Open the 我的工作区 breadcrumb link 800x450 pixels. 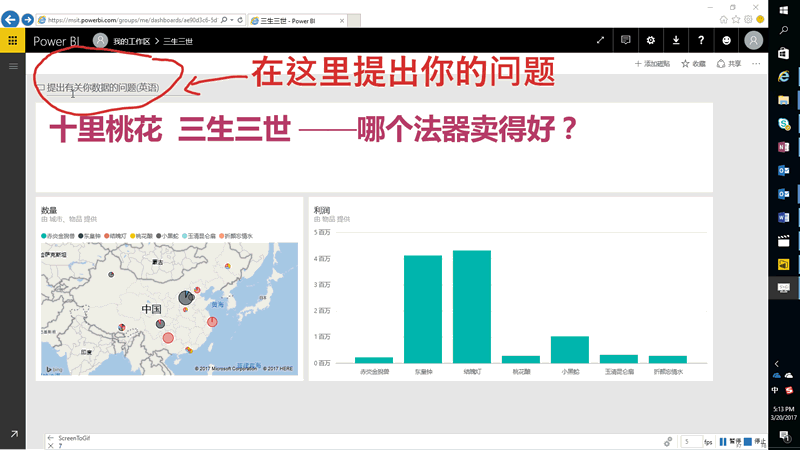[132, 41]
